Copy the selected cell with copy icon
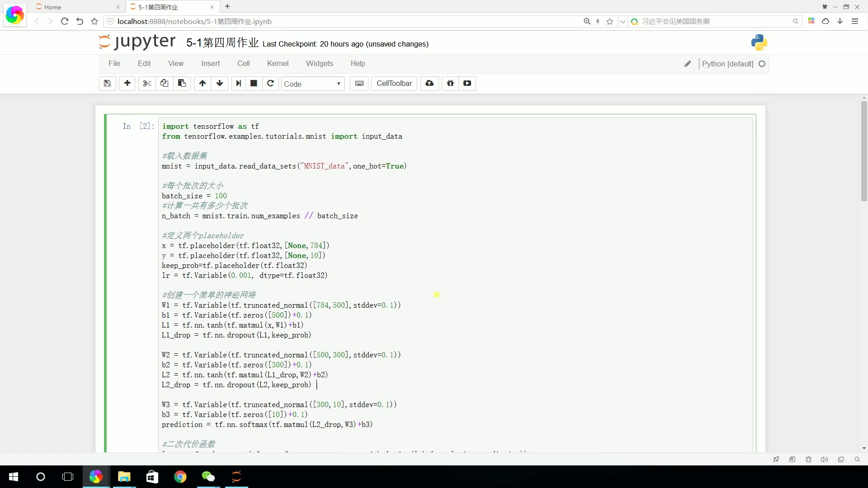 (164, 84)
